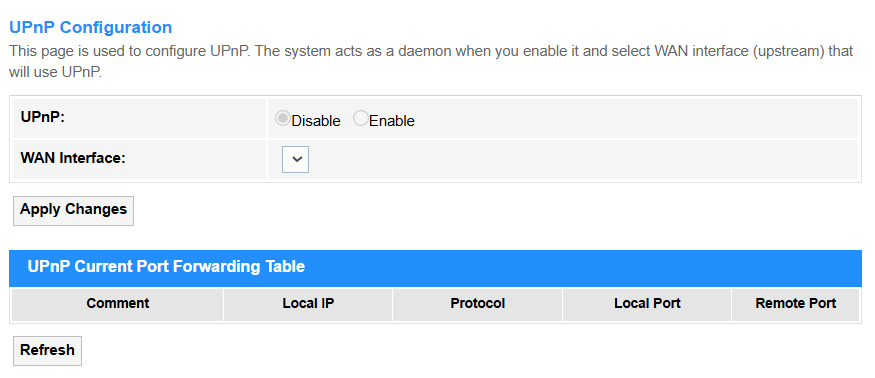875x378 pixels.
Task: Click the UPnP Current Port Forwarding Table title
Action: coord(166,267)
